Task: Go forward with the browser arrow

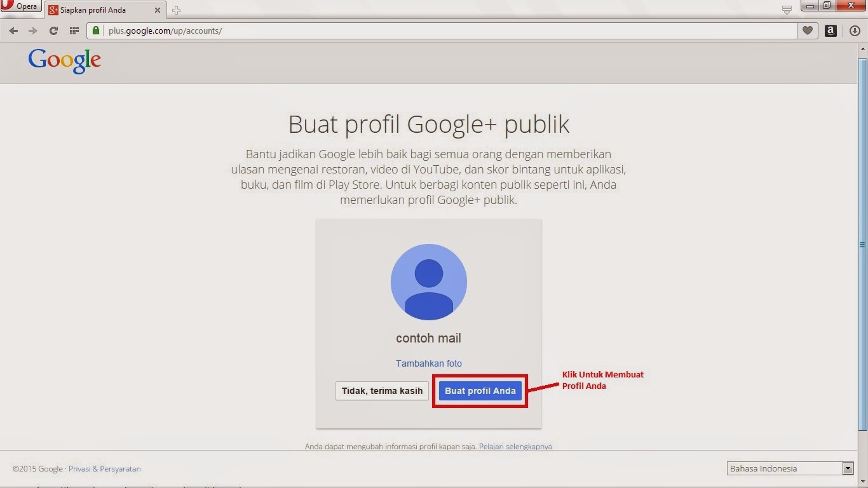Action: [x=33, y=30]
